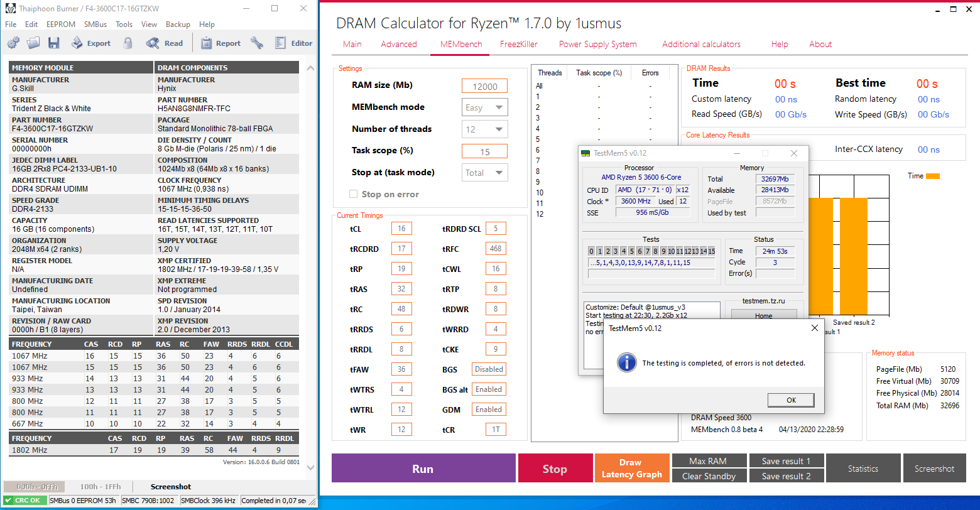Click the tRCDRD value field
The width and height of the screenshot is (980, 510).
[x=401, y=249]
